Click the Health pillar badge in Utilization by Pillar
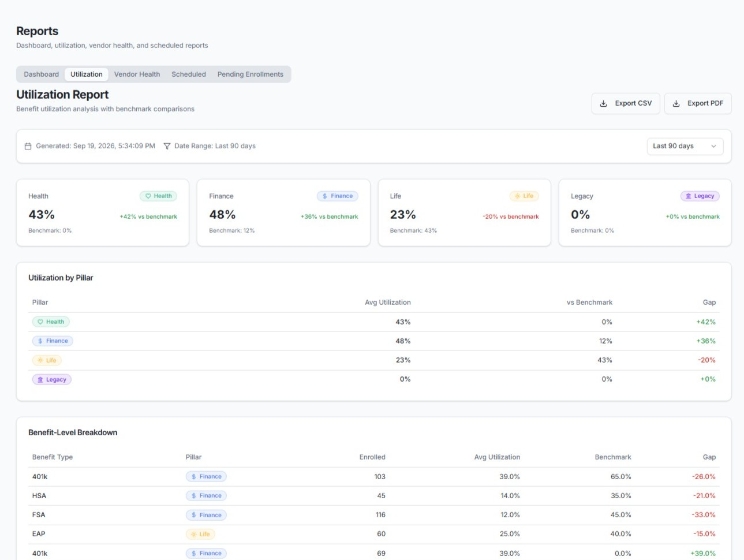The image size is (744, 560). tap(51, 322)
